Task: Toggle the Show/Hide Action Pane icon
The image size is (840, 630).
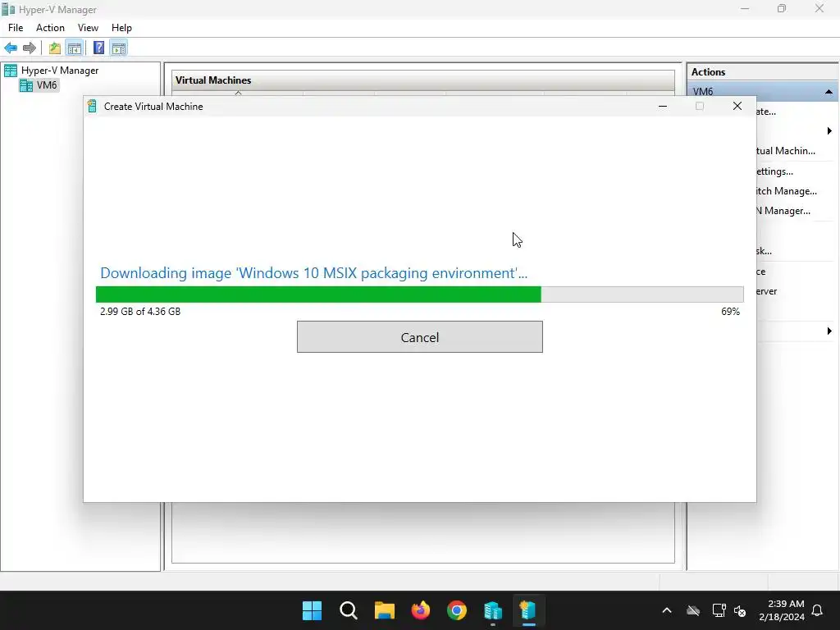Action: (x=118, y=48)
